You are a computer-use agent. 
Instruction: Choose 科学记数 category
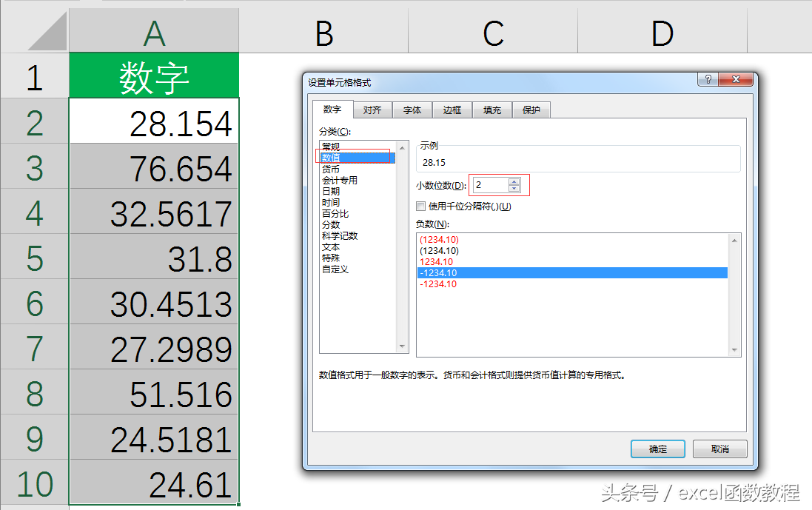358,235
